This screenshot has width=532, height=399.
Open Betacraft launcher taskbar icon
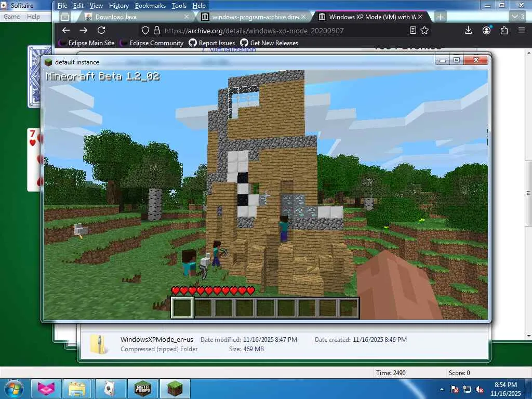click(142, 389)
